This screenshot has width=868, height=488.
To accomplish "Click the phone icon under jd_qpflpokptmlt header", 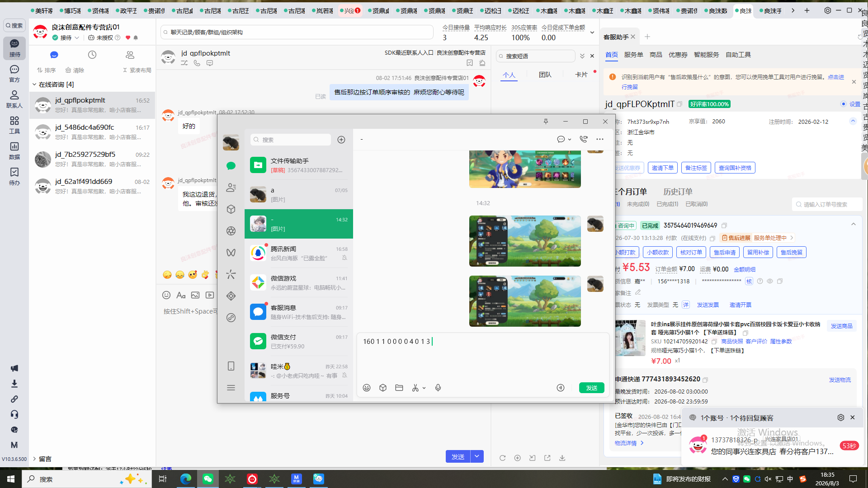I will pyautogui.click(x=197, y=63).
